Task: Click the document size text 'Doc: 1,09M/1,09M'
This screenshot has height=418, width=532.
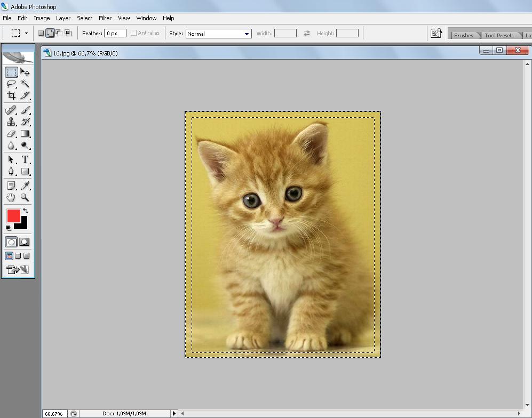Action: pyautogui.click(x=124, y=414)
